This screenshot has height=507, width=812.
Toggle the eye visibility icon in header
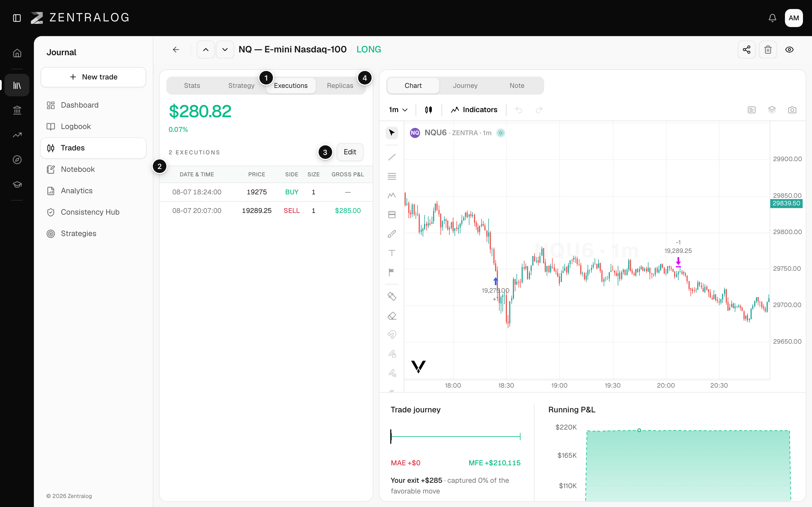[x=789, y=50]
